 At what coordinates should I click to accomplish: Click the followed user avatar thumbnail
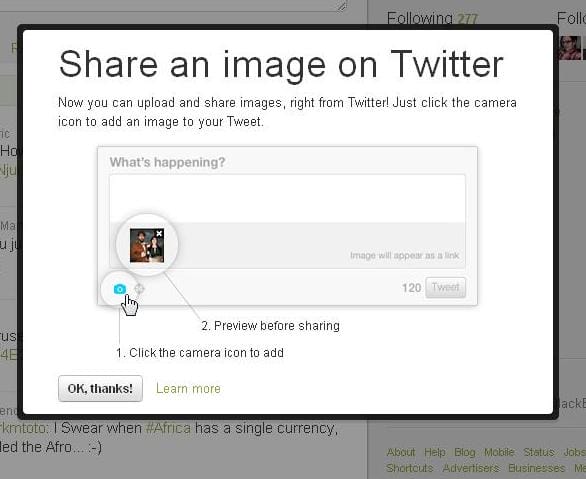[570, 48]
